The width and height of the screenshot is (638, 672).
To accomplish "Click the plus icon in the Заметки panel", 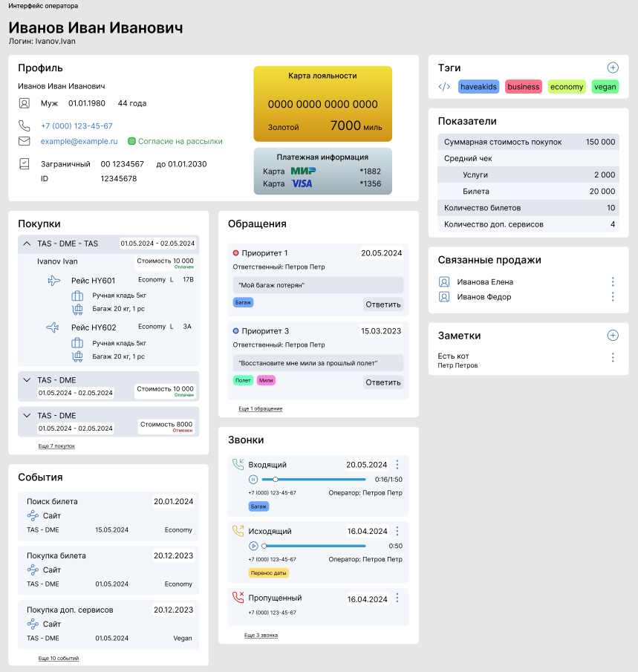I will [x=612, y=336].
